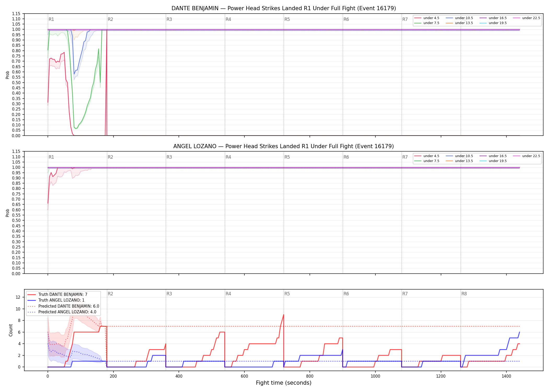
Task: Click the x-axis tick label 1000
Action: (x=375, y=376)
